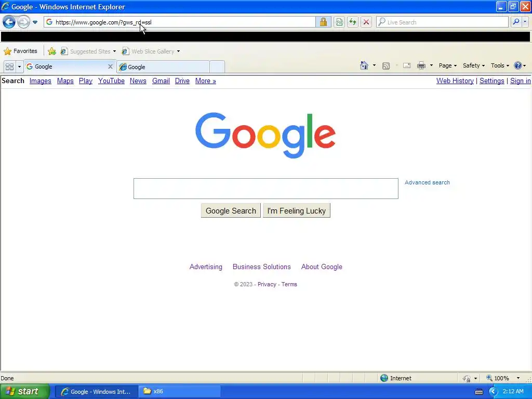Click the Google logo image
The image size is (532, 399).
[265, 135]
